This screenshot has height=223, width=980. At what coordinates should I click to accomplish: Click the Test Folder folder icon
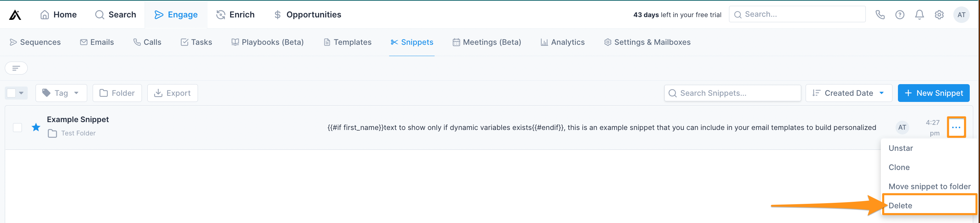point(53,133)
